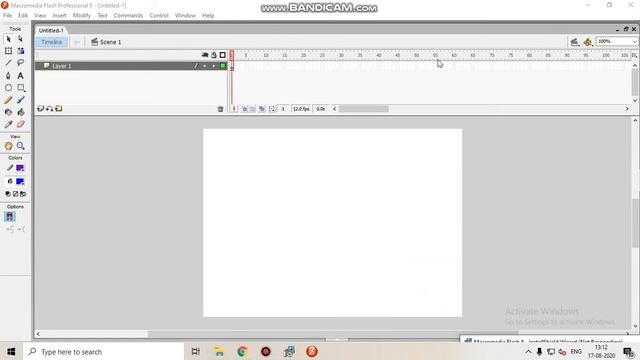Toggle show all layers as outlines
This screenshot has width=640, height=360.
pos(222,55)
